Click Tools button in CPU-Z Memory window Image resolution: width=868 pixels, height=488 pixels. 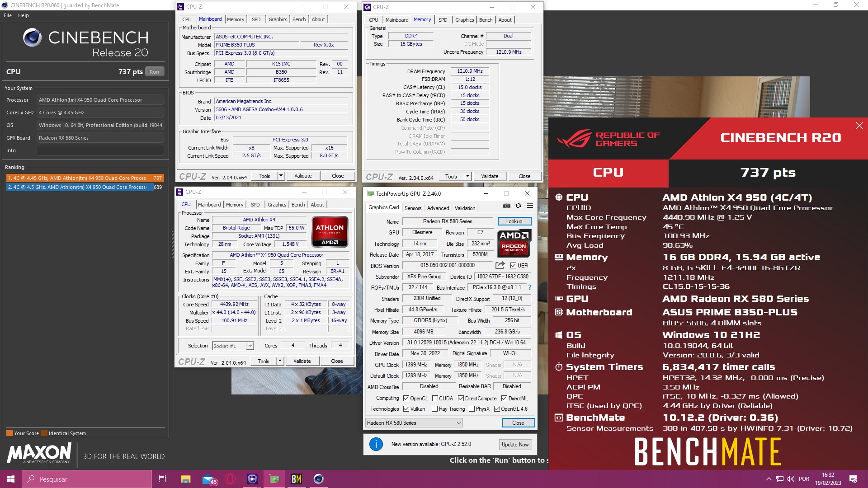[x=451, y=176]
